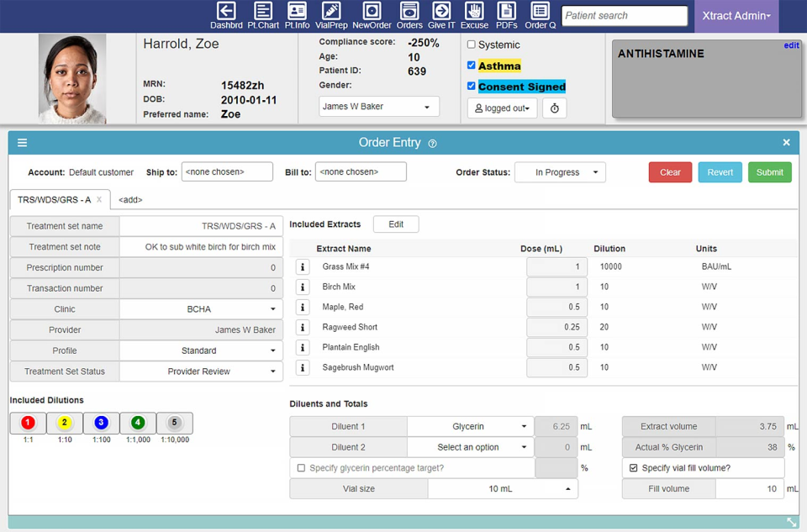807x532 pixels.
Task: Edit the Included Extracts list
Action: [x=395, y=224]
